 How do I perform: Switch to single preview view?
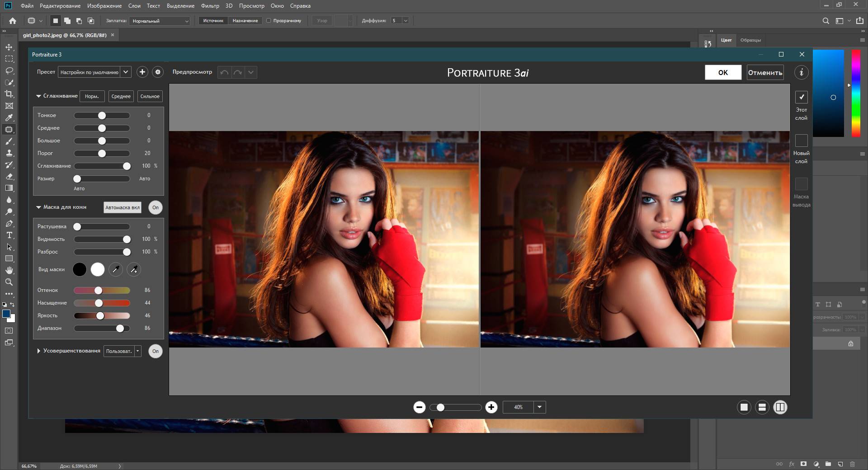coord(744,407)
